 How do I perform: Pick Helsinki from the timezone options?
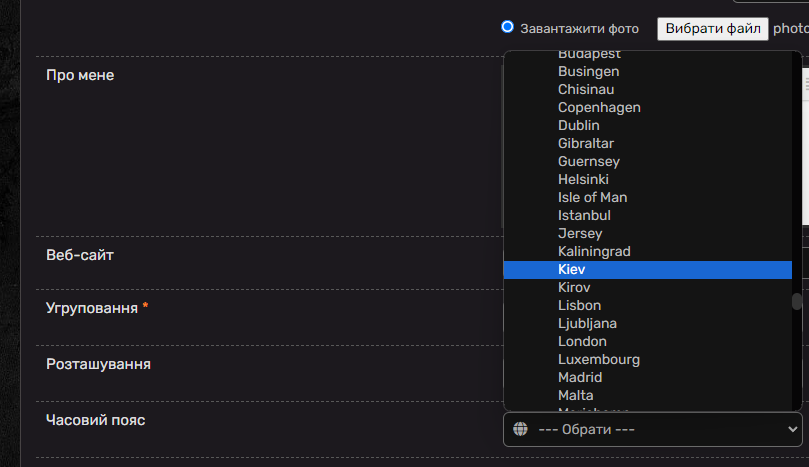tap(648, 180)
